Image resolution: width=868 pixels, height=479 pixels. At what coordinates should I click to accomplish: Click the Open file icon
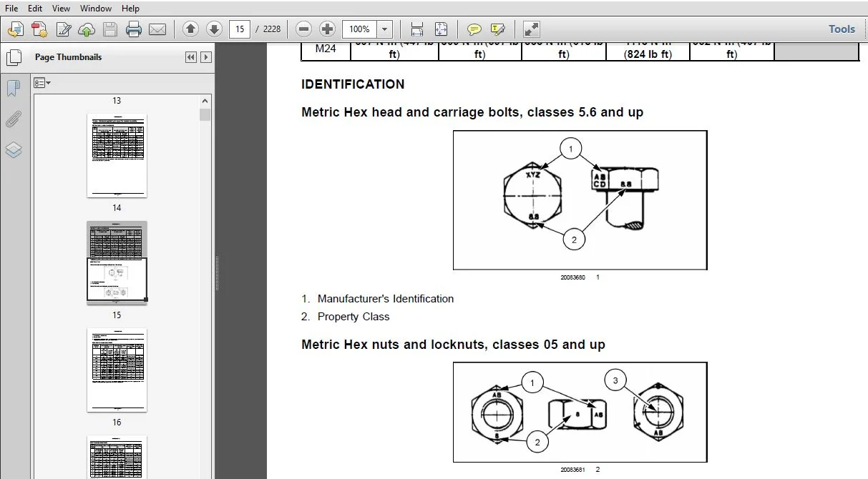[x=15, y=29]
